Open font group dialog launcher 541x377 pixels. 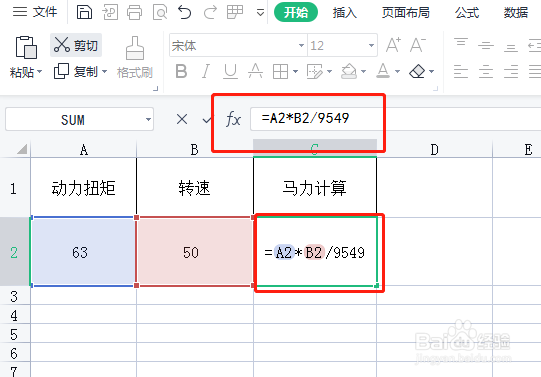tap(435, 89)
